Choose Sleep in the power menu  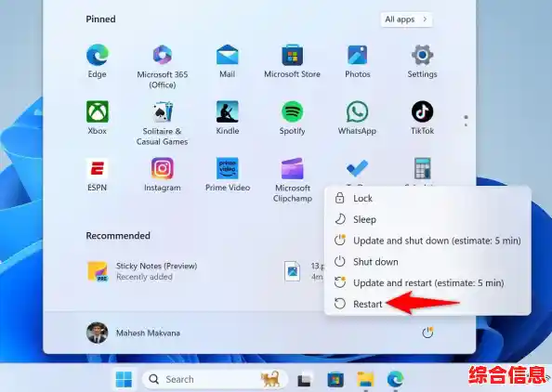[x=427, y=219]
